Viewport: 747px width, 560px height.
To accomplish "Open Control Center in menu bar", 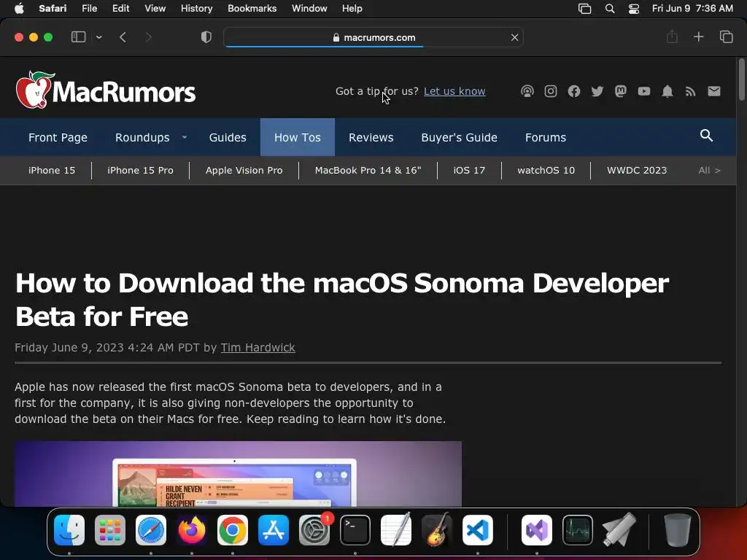I will (x=634, y=9).
